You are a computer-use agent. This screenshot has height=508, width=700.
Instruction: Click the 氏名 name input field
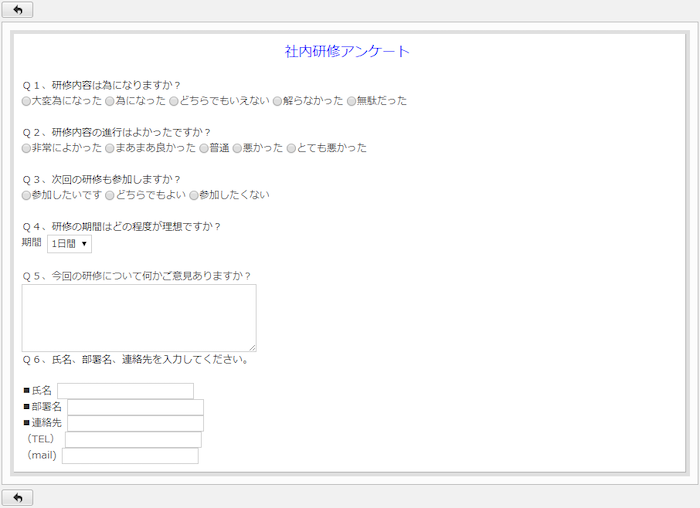tap(125, 391)
